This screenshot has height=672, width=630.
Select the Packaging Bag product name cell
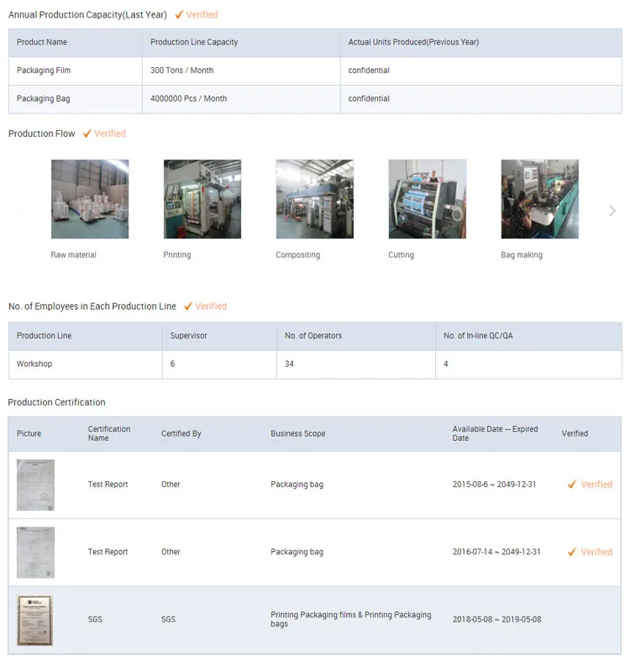click(76, 99)
